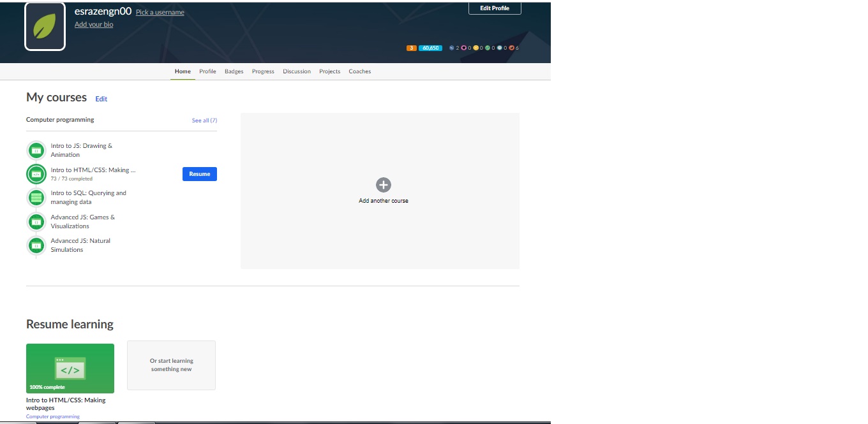Click Advanced JS Games & Visualizations icon

(x=36, y=222)
